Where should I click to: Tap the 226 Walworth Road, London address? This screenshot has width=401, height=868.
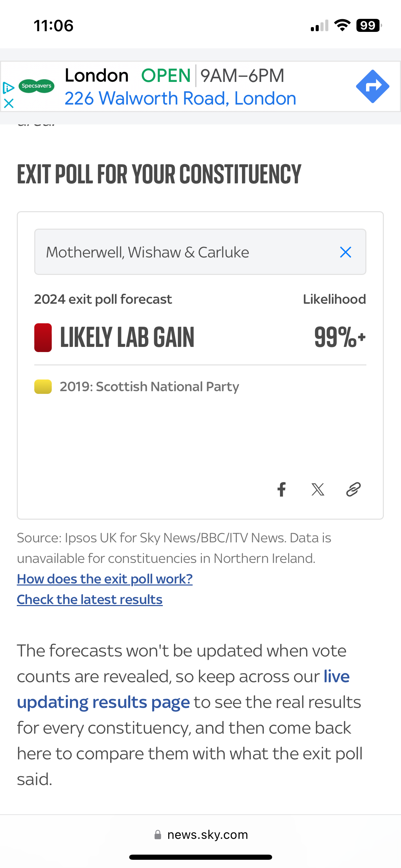(180, 98)
